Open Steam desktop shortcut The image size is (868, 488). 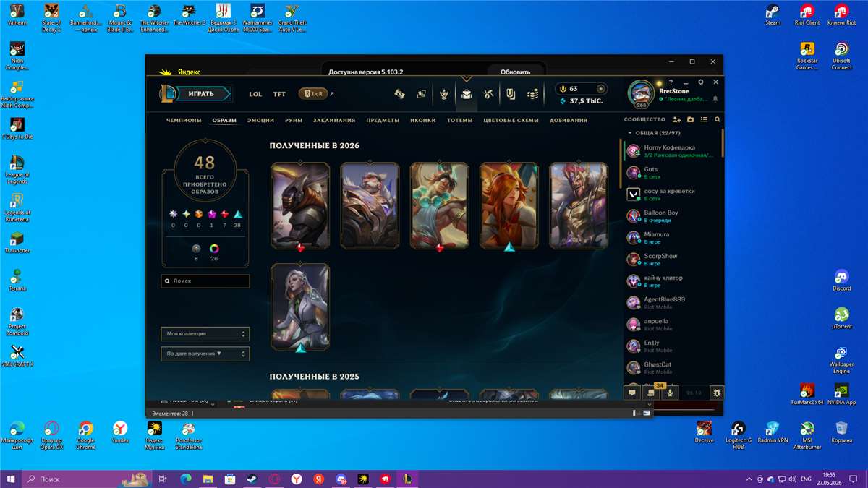tap(773, 14)
